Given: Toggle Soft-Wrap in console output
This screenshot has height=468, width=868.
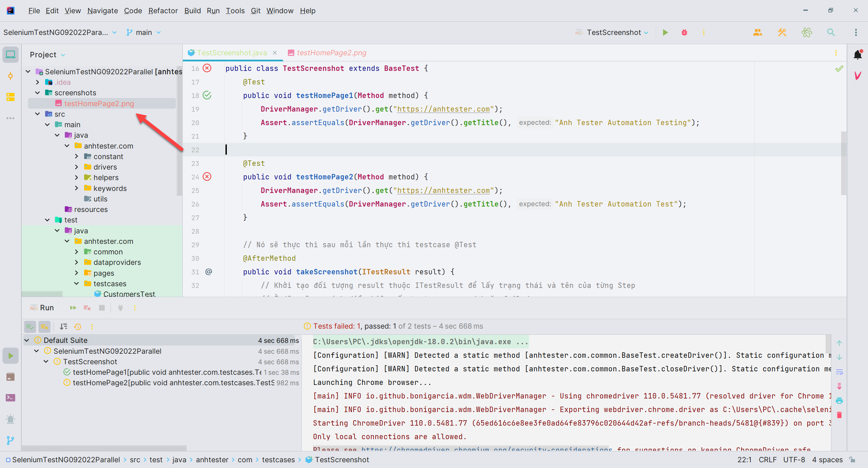Looking at the screenshot, I should click(839, 372).
